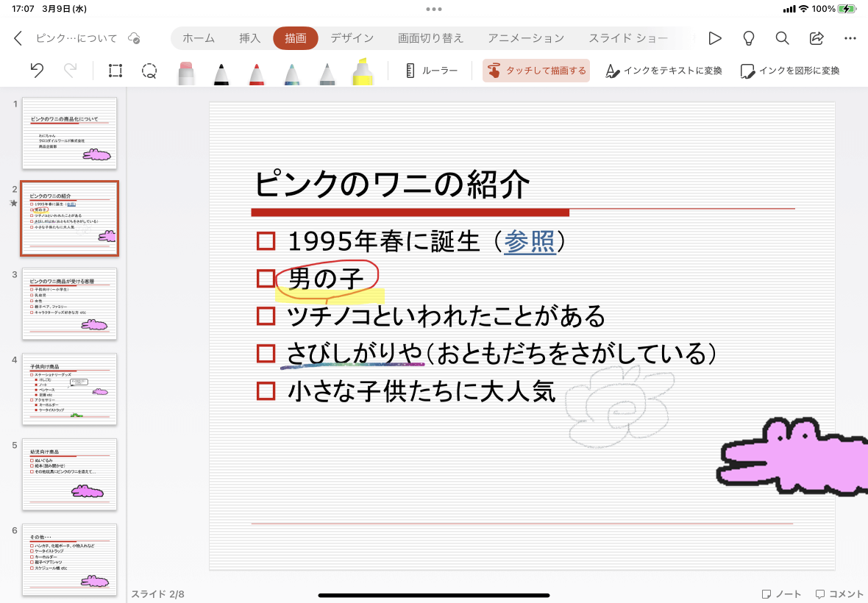
Task: Switch to the デザイン tab
Action: [x=352, y=38]
